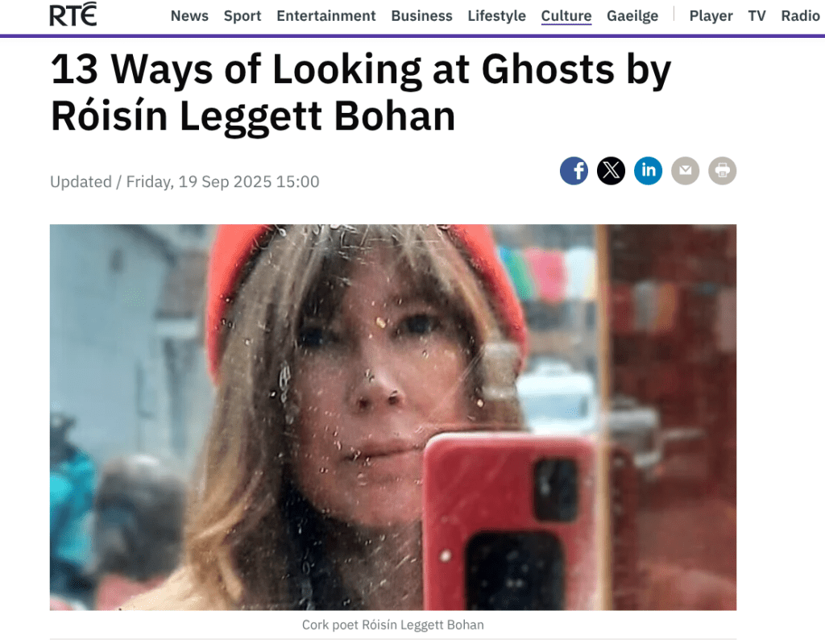This screenshot has height=644, width=825.
Task: Open the TV link
Action: coord(757,16)
